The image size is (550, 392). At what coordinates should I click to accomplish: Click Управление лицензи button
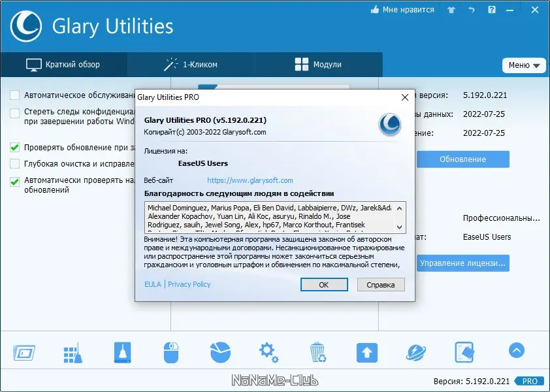coord(462,263)
